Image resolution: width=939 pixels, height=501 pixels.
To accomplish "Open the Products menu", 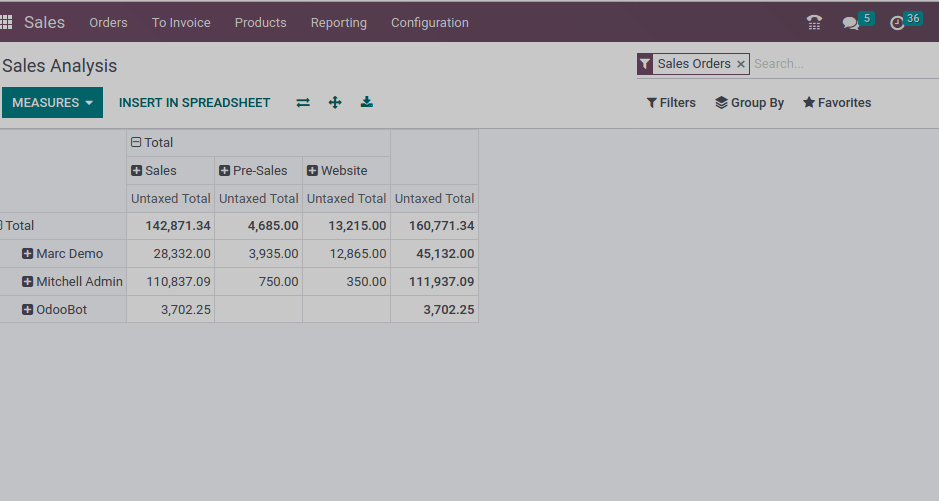I will click(261, 23).
